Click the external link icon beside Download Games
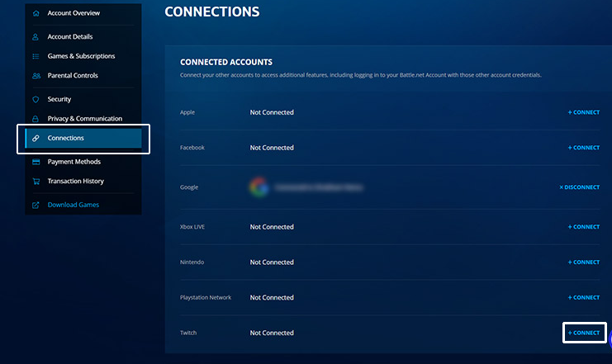612x364 pixels. tap(36, 205)
